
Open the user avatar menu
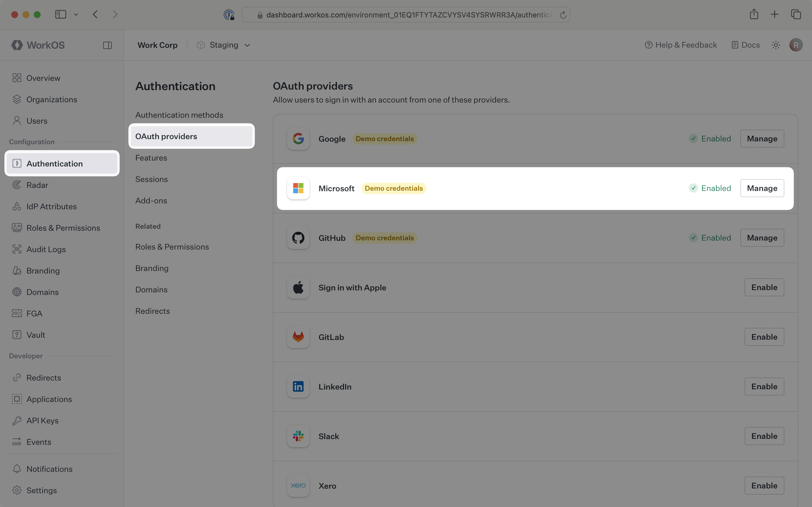pyautogui.click(x=796, y=45)
